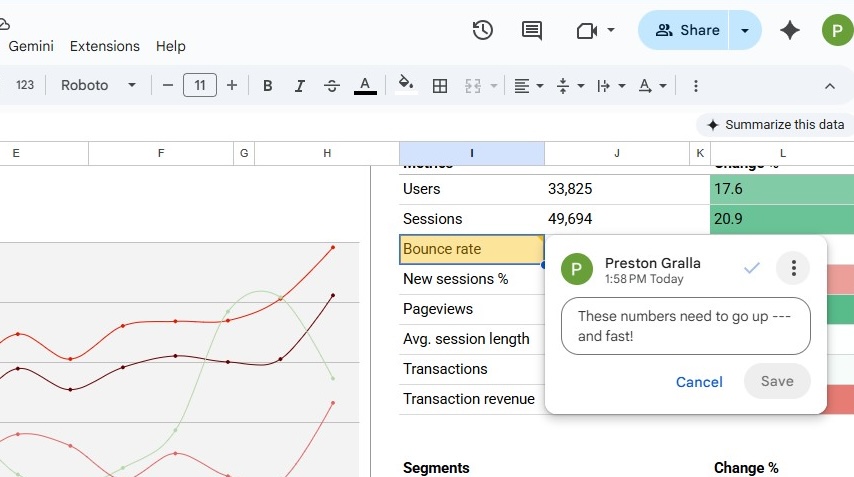Viewport: 854px width, 477px height.
Task: Select the cell with value 49,694
Action: 617,219
